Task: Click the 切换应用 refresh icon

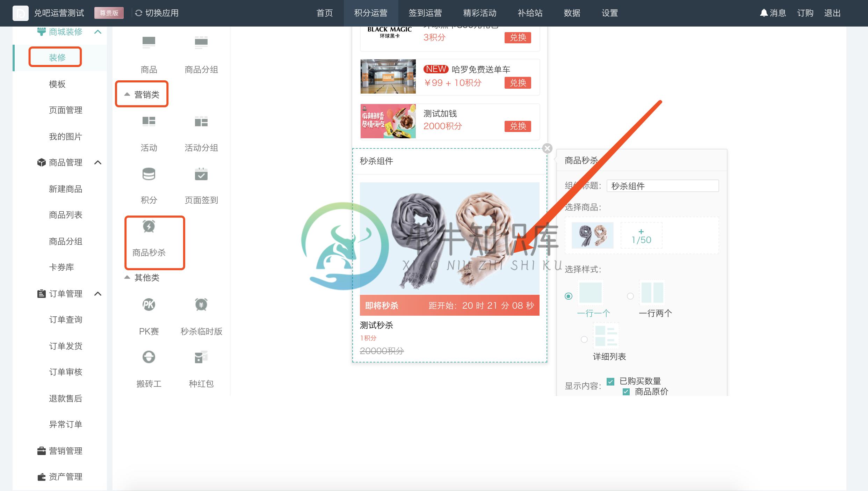Action: pyautogui.click(x=138, y=13)
